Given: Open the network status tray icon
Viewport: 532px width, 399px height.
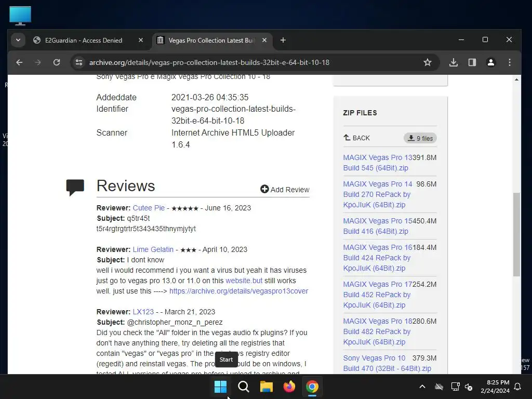Looking at the screenshot, I should click(x=455, y=387).
